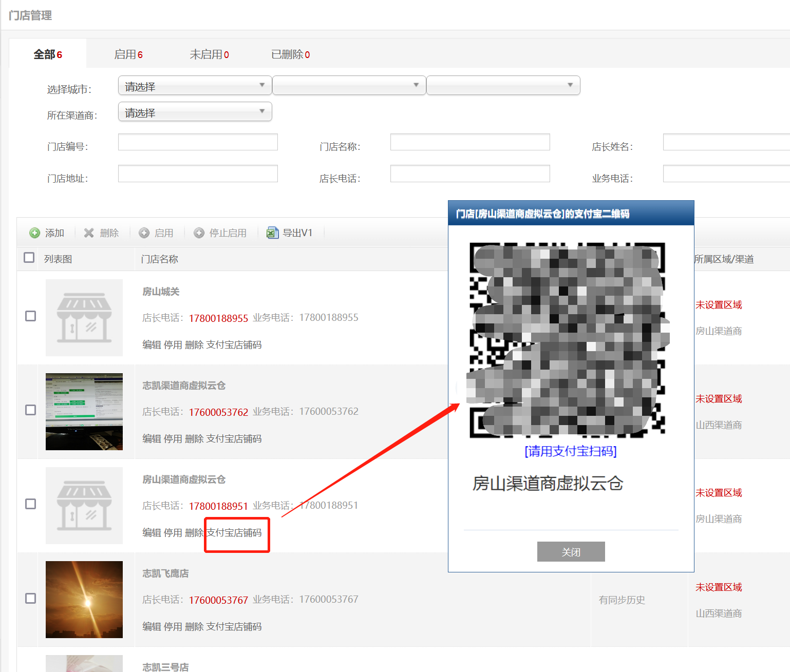Click 编辑 link for 志凯渠道商虚拟云仓
Image resolution: width=790 pixels, height=672 pixels.
pos(152,439)
